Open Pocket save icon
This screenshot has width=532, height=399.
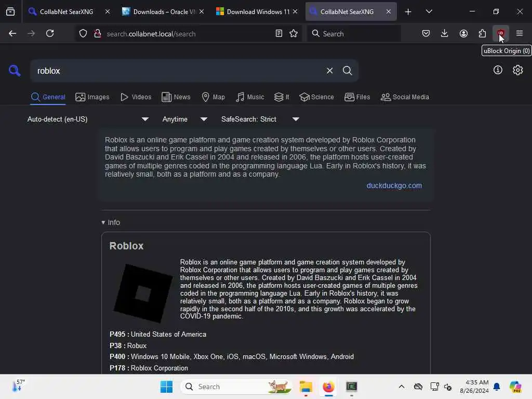tap(426, 33)
